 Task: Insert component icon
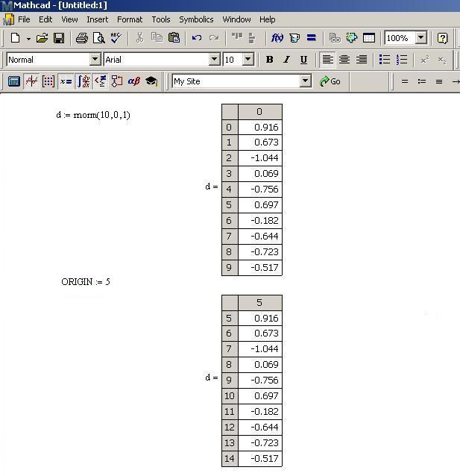[352, 37]
